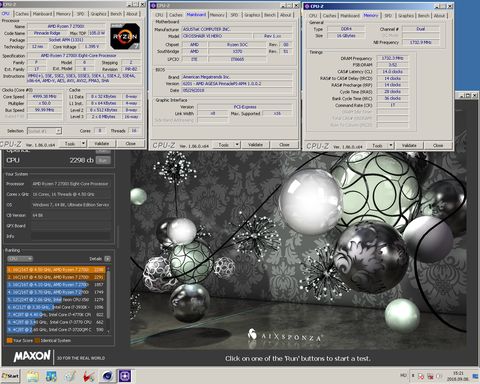Screen dimensions: 480x384
Task: Switch to About tab in DDR4 Memory CPU-Z window
Action: [439, 16]
